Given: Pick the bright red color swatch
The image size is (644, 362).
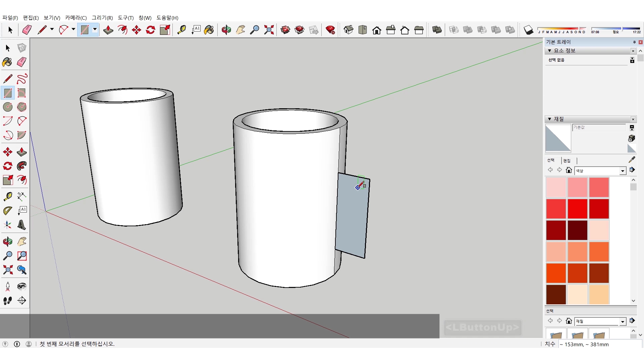Looking at the screenshot, I should pyautogui.click(x=577, y=208).
